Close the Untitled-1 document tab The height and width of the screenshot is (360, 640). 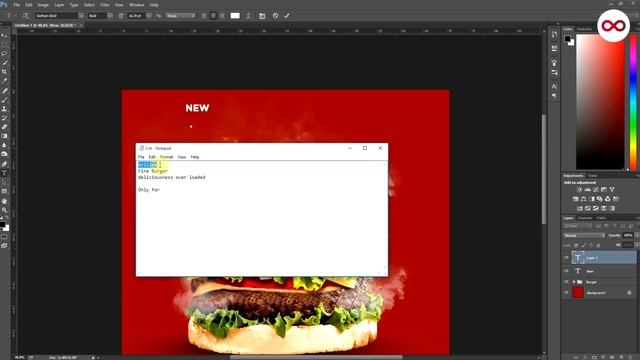(x=81, y=25)
